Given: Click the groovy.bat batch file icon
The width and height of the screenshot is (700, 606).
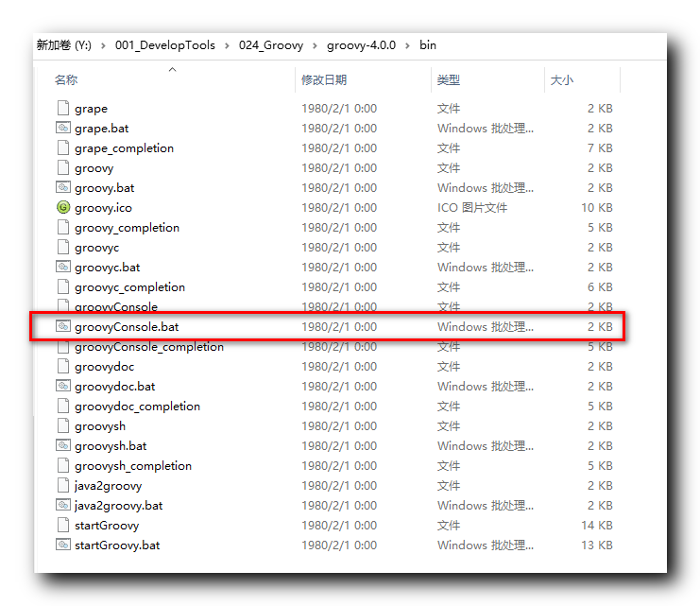Looking at the screenshot, I should [63, 187].
